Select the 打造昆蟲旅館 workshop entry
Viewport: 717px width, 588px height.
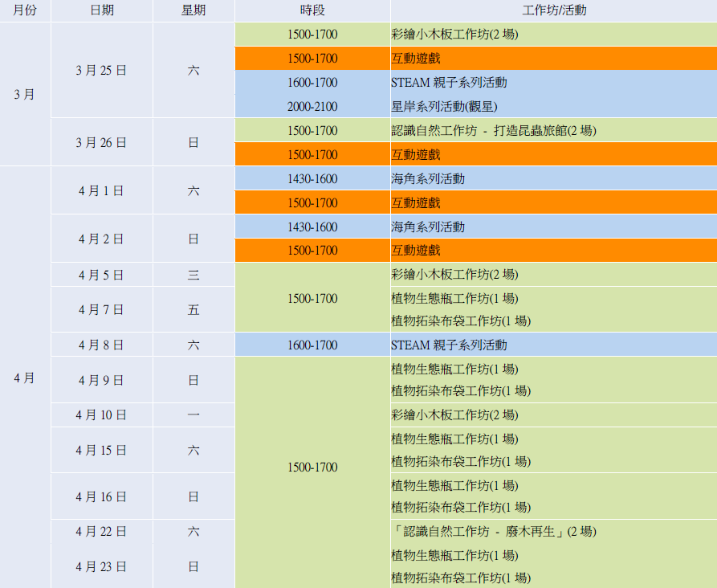[x=493, y=130]
